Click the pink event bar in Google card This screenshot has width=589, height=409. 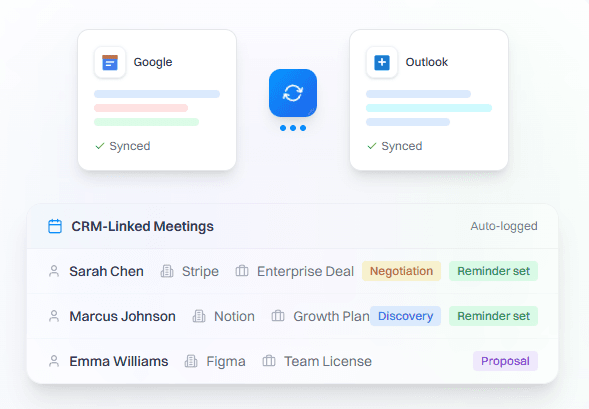click(141, 108)
